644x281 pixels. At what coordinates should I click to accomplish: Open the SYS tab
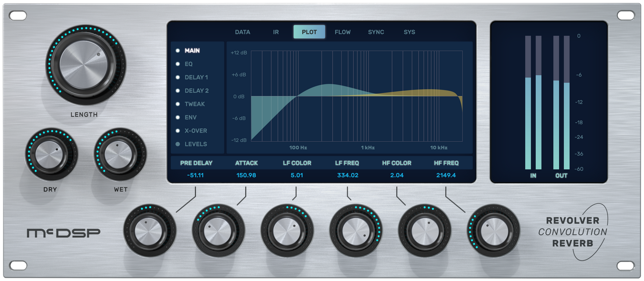(409, 32)
